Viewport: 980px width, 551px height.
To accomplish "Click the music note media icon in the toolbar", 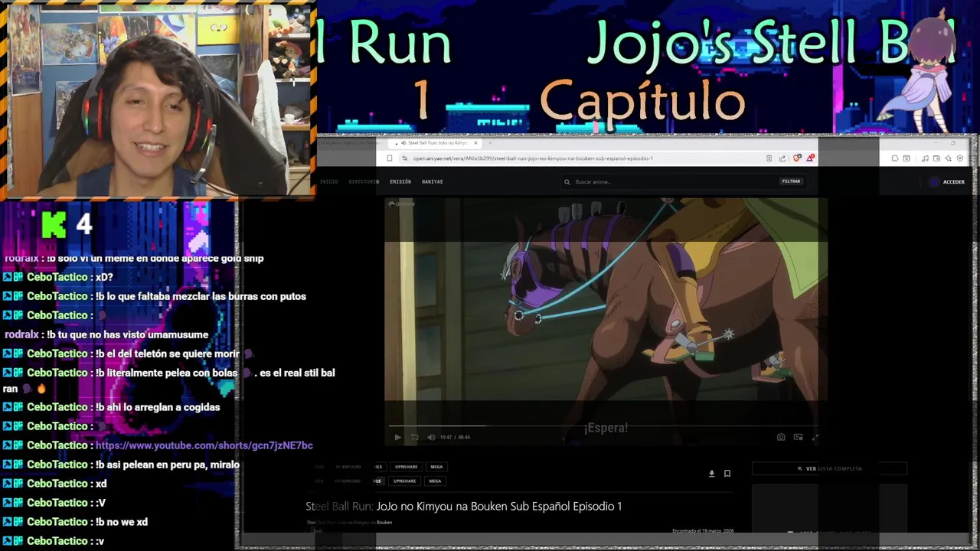I will pos(925,158).
